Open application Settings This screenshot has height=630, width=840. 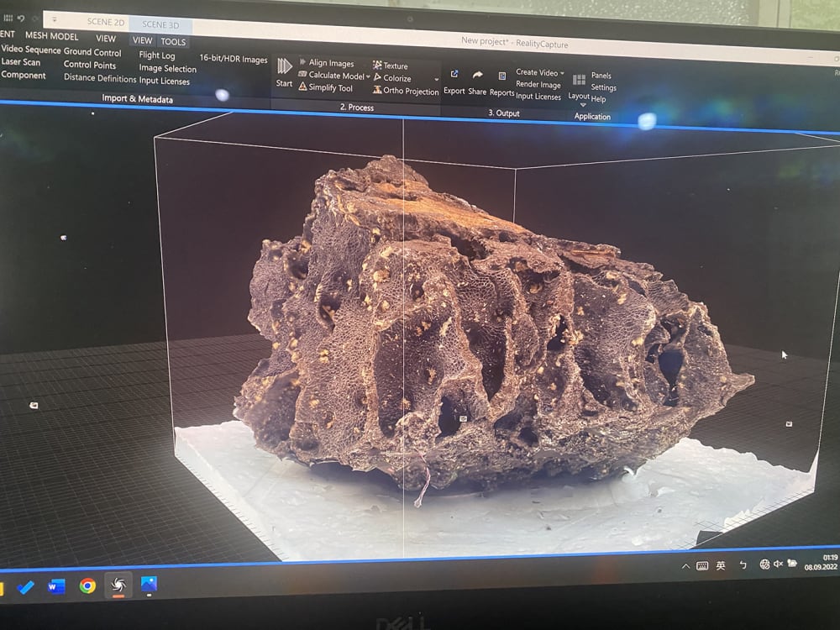point(603,87)
